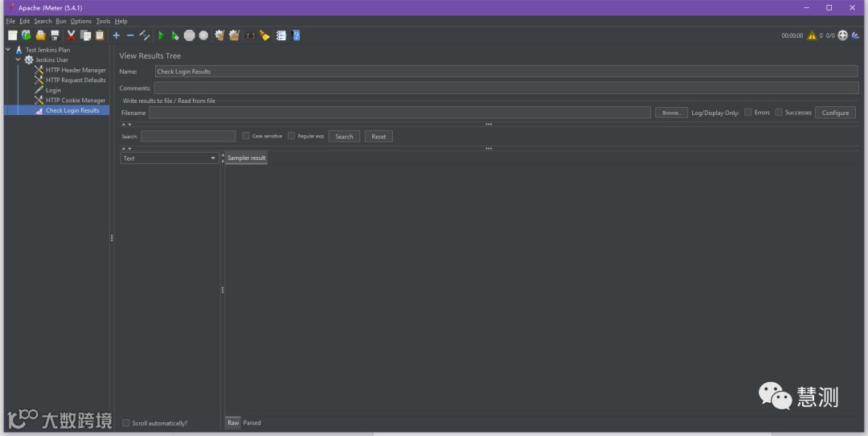
Task: Open the Function Helper list icon
Action: pyautogui.click(x=281, y=35)
